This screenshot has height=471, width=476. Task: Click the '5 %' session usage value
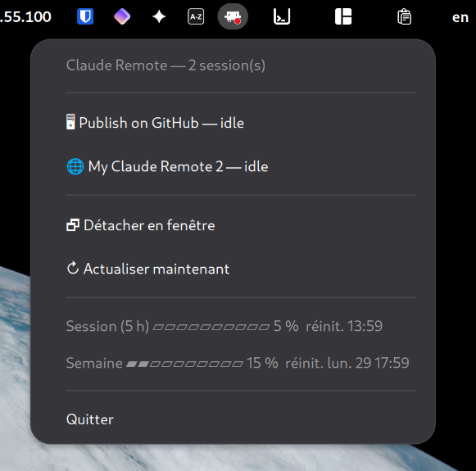286,326
